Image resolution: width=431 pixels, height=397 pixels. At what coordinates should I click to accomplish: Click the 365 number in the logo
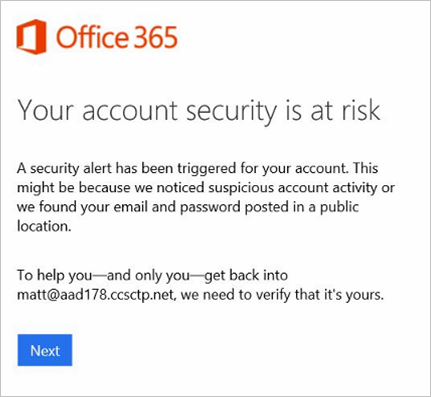click(155, 37)
